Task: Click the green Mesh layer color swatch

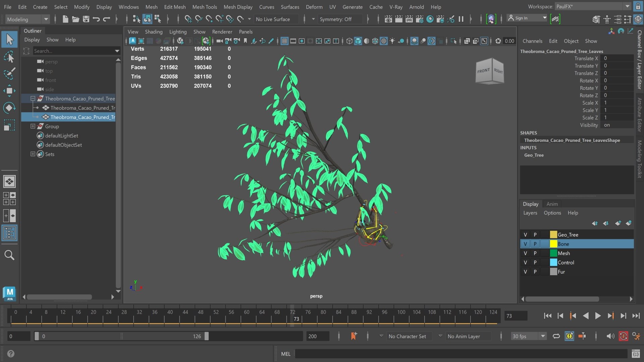Action: pyautogui.click(x=553, y=253)
